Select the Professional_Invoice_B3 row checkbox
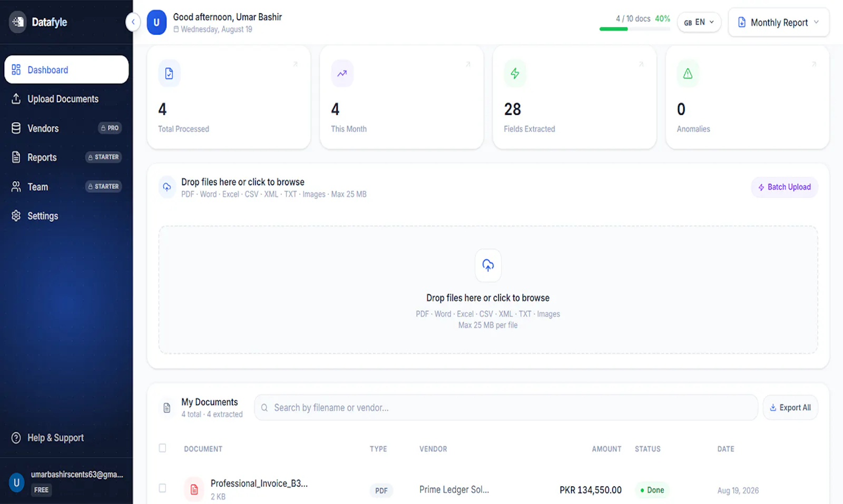This screenshot has height=504, width=843. pyautogui.click(x=162, y=488)
